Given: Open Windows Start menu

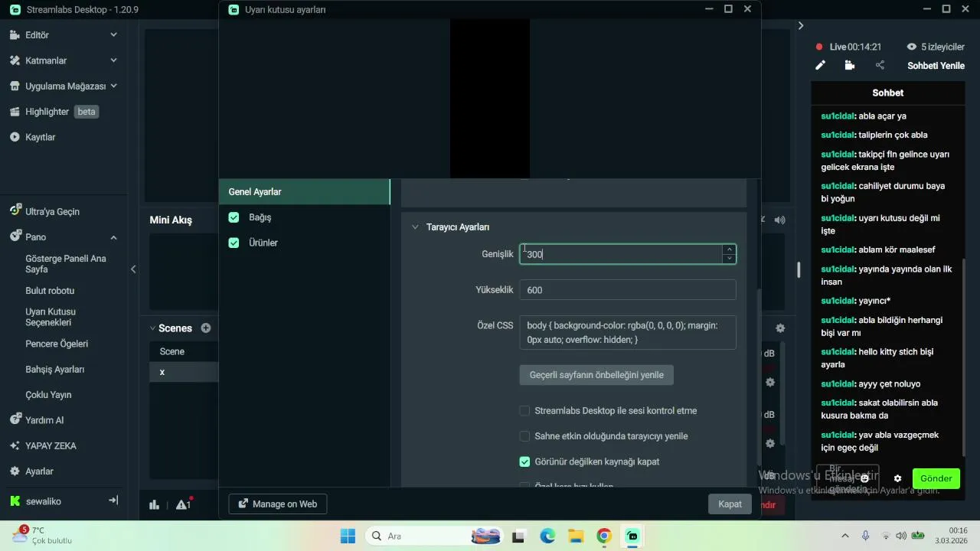Looking at the screenshot, I should click(x=348, y=536).
